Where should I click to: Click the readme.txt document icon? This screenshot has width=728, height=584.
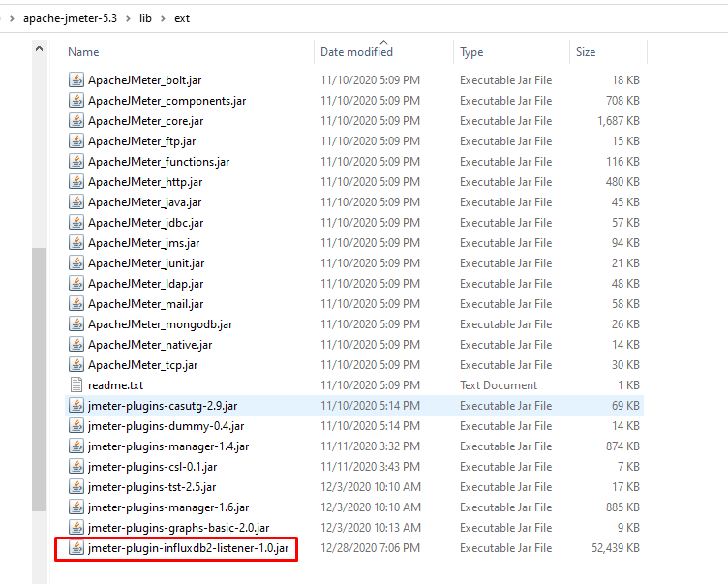pyautogui.click(x=76, y=385)
